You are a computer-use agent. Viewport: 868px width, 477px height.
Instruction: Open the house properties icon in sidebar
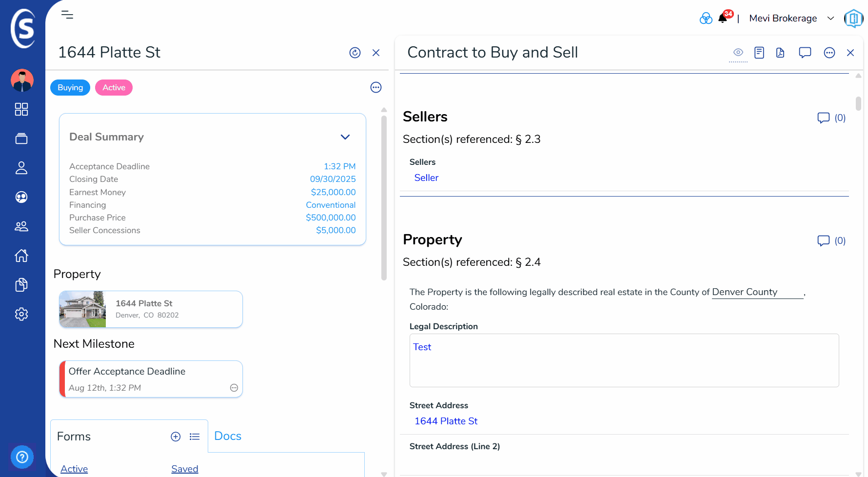coord(21,256)
